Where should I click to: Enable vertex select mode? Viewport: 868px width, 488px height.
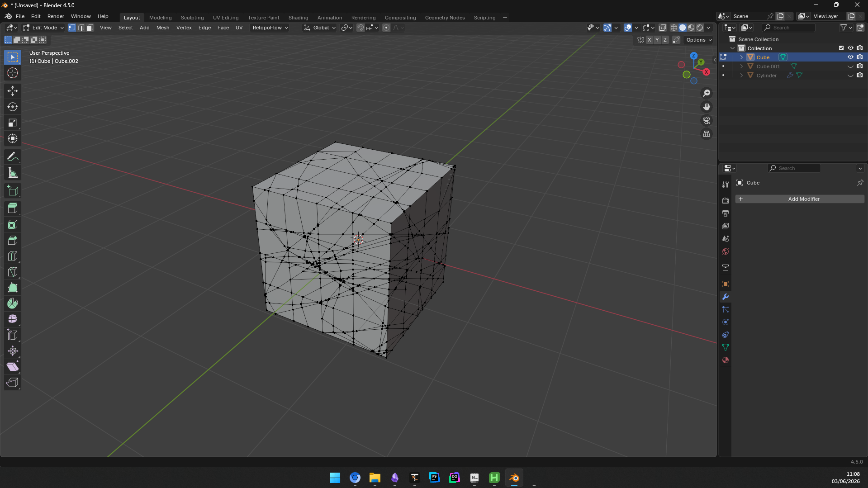click(x=72, y=28)
